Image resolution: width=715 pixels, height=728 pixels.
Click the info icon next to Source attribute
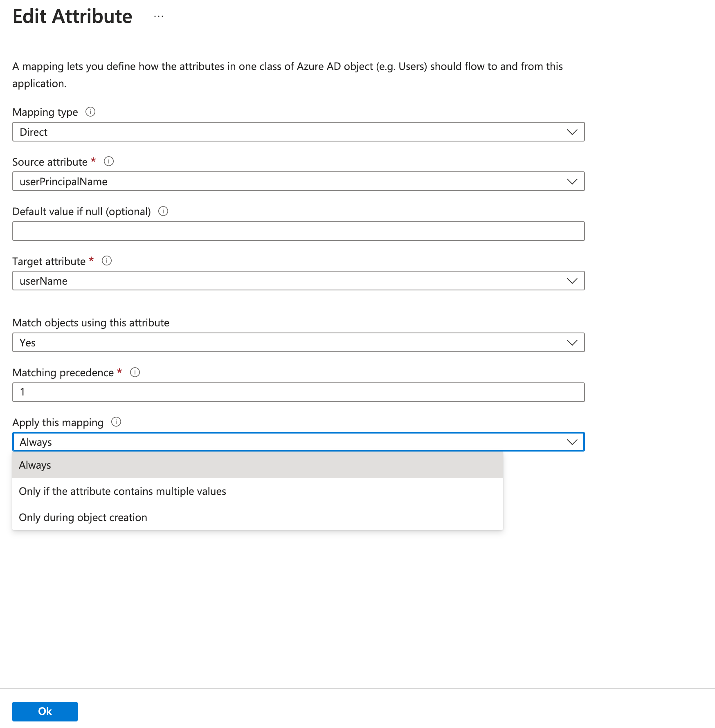(109, 162)
